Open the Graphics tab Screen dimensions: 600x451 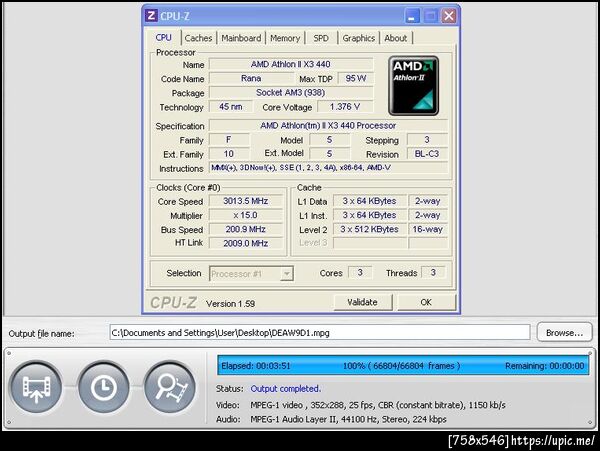pyautogui.click(x=359, y=38)
